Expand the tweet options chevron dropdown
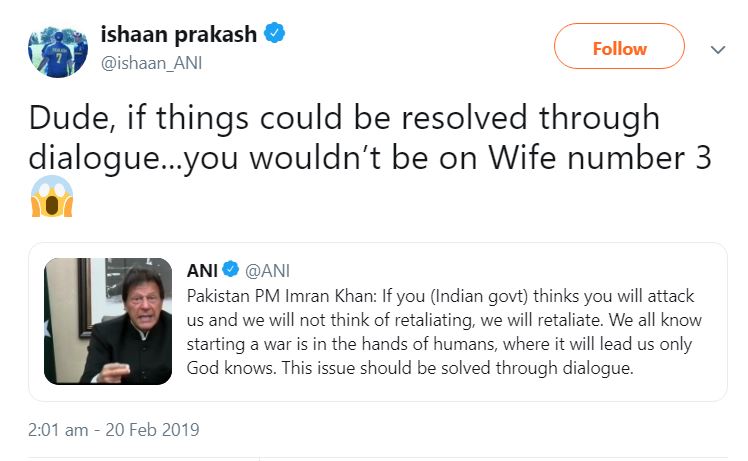Viewport: 748px width, 461px height. coord(718,50)
